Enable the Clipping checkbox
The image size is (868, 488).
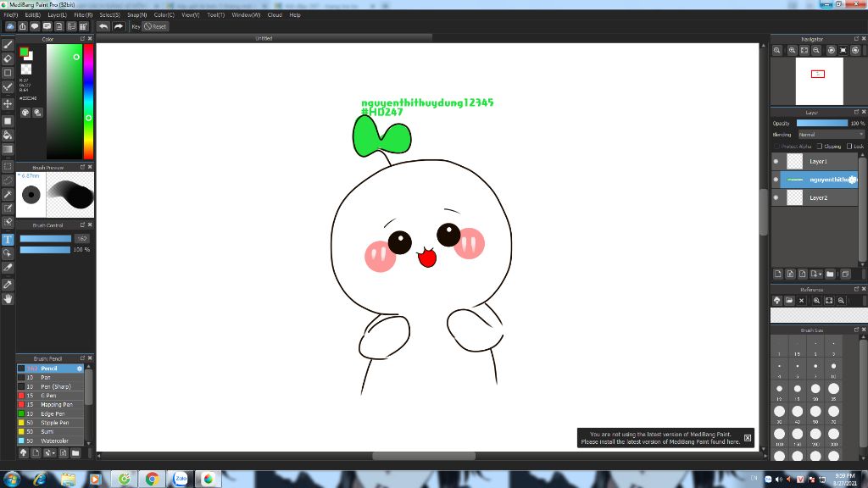820,147
